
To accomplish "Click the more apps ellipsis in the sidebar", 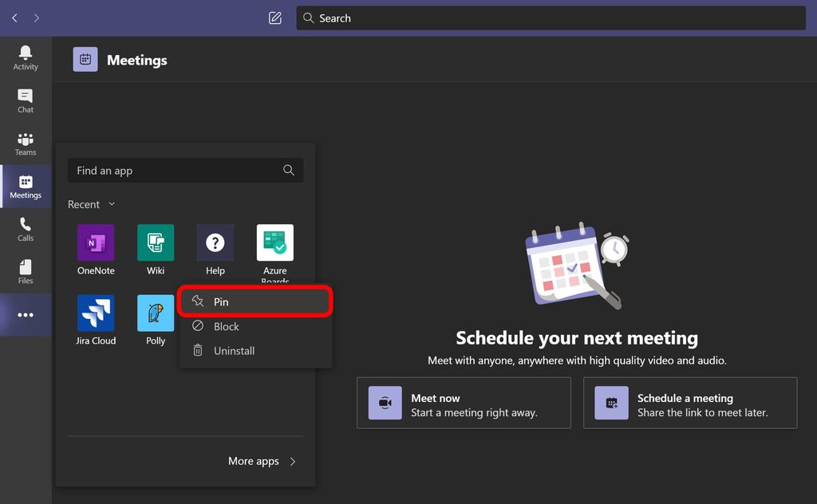I will 25,314.
